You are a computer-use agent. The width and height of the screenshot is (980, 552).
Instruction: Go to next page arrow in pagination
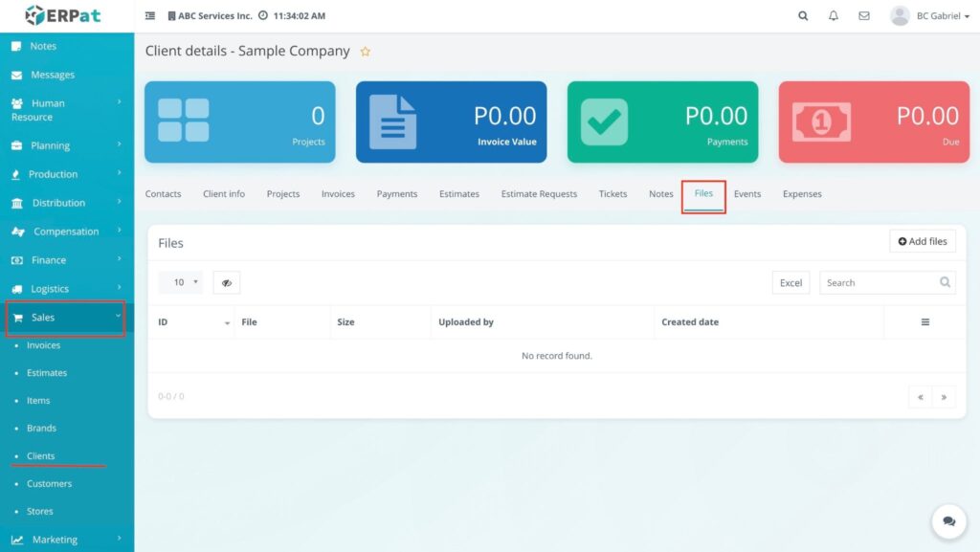(944, 397)
